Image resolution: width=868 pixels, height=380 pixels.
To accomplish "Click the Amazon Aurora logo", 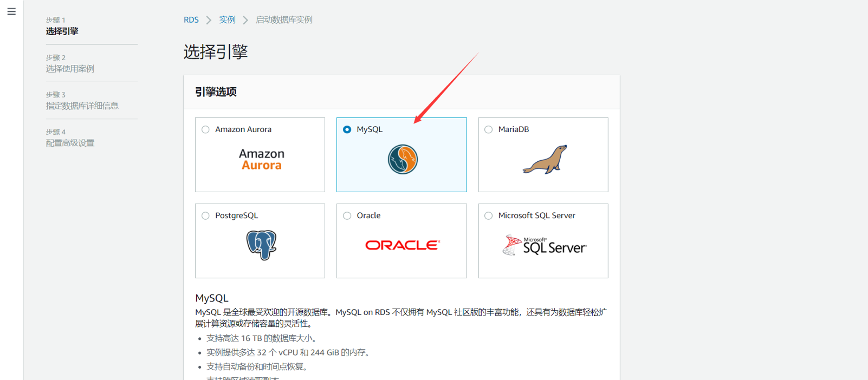I will (261, 160).
